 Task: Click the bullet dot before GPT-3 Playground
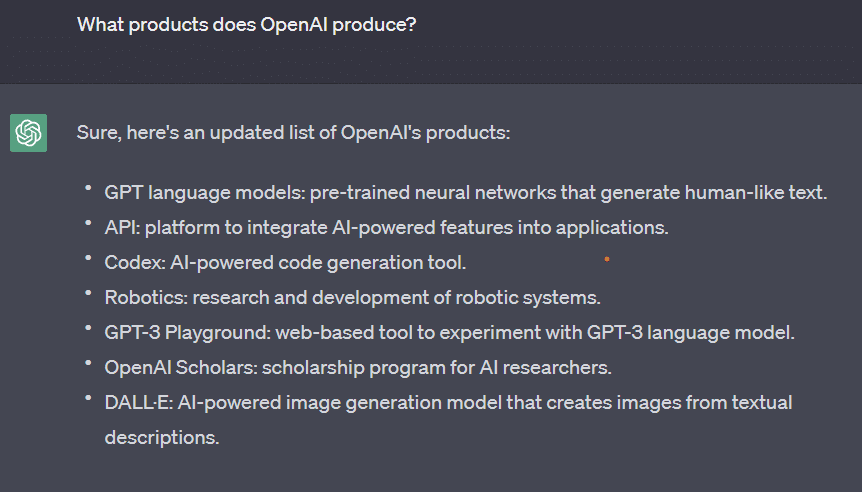tap(88, 328)
